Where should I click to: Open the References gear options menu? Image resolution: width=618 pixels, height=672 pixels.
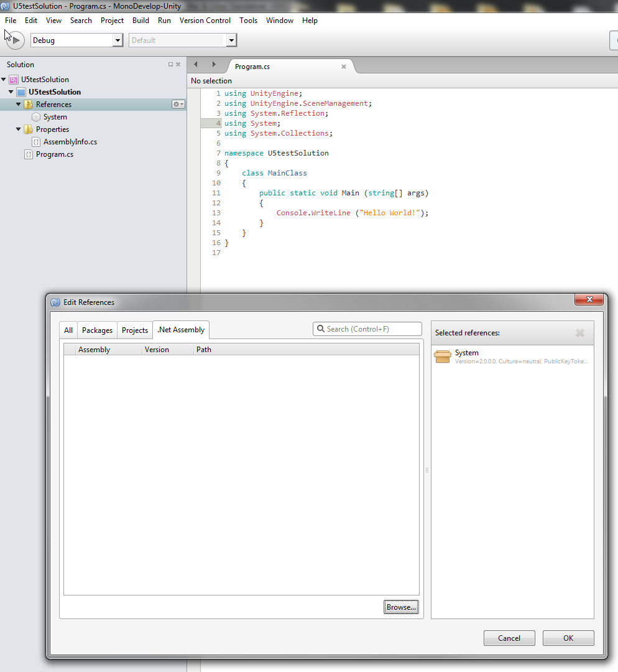pos(177,104)
